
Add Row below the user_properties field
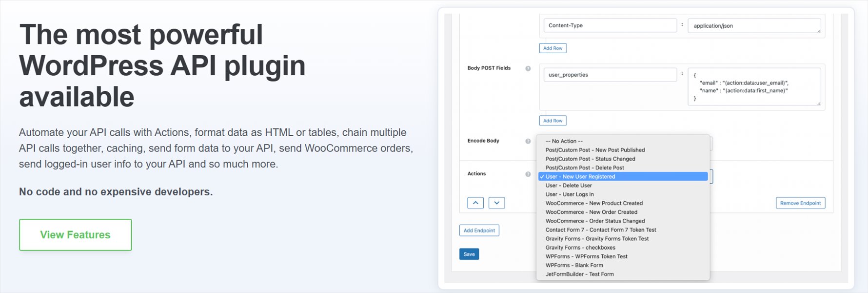pos(552,121)
